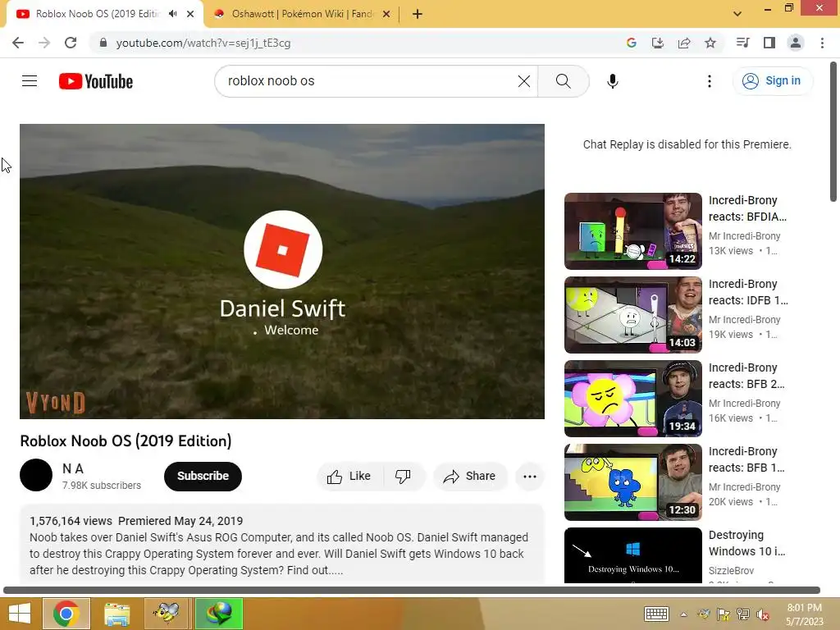This screenshot has width=840, height=630.
Task: Open network tray icon
Action: 743,614
